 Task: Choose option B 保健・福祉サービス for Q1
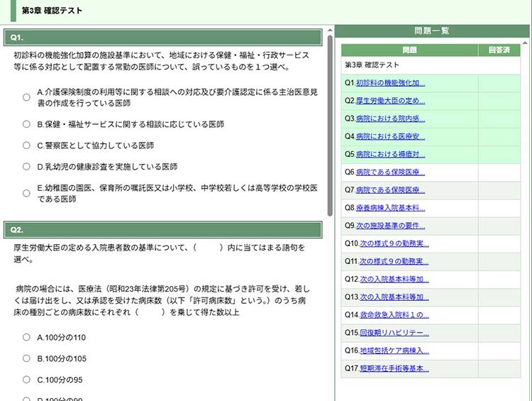[x=26, y=124]
